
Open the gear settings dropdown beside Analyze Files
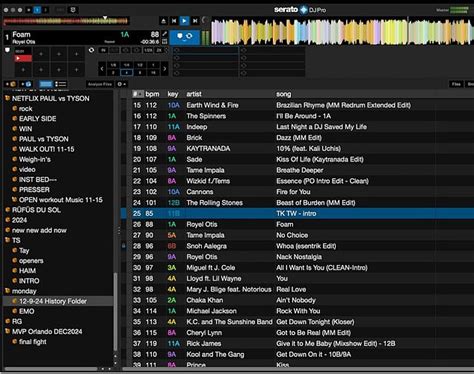[121, 84]
